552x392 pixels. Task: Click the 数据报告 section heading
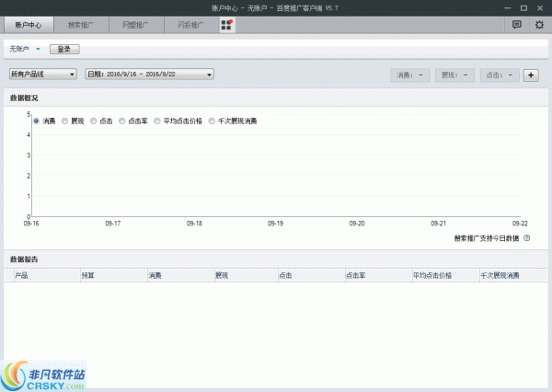(24, 259)
